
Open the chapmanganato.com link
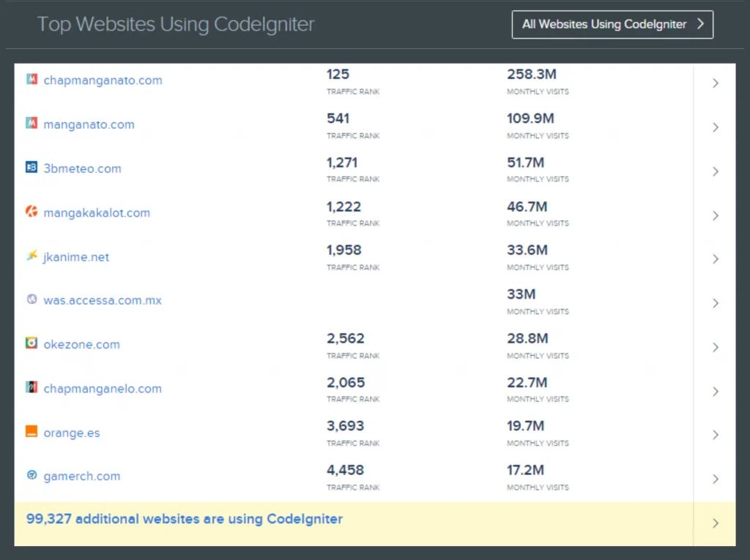pos(103,81)
